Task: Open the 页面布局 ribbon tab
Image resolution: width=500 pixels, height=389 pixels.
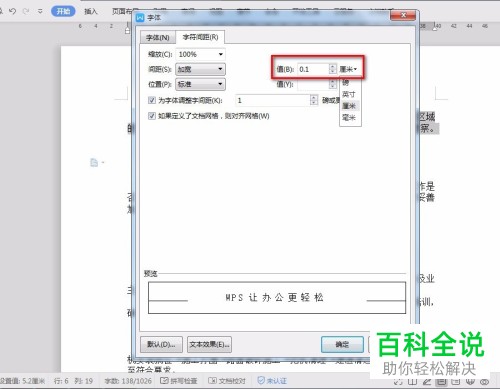Action: [123, 11]
